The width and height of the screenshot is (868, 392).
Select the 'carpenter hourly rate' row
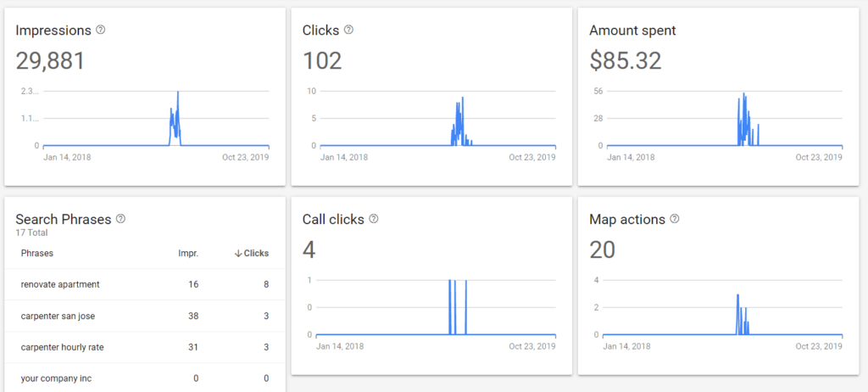click(62, 347)
